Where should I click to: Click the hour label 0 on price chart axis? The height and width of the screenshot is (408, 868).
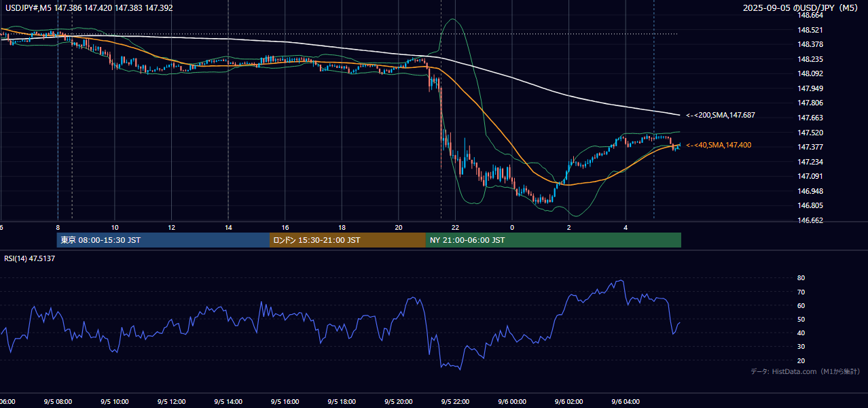click(x=512, y=227)
